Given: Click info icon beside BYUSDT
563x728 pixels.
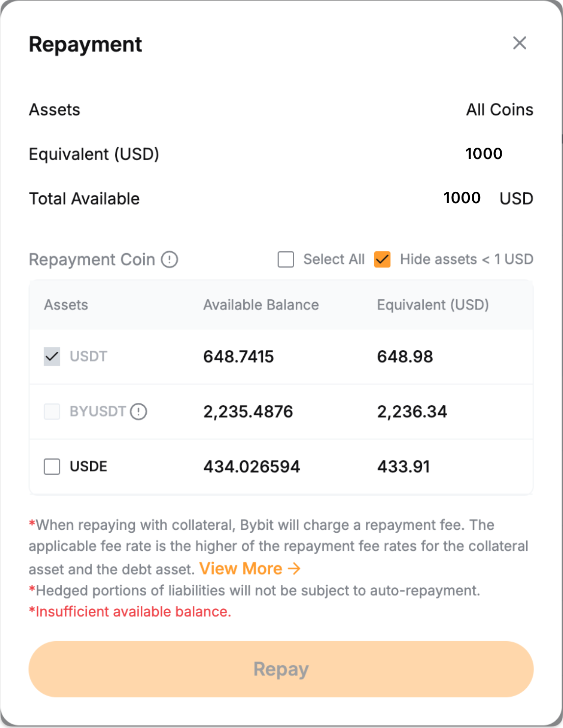Looking at the screenshot, I should (139, 411).
